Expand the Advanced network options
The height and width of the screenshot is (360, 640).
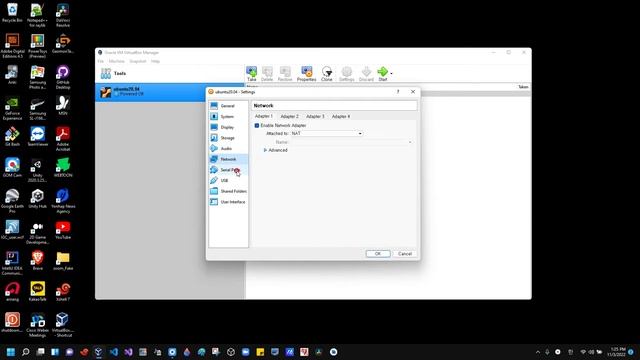[x=276, y=150]
